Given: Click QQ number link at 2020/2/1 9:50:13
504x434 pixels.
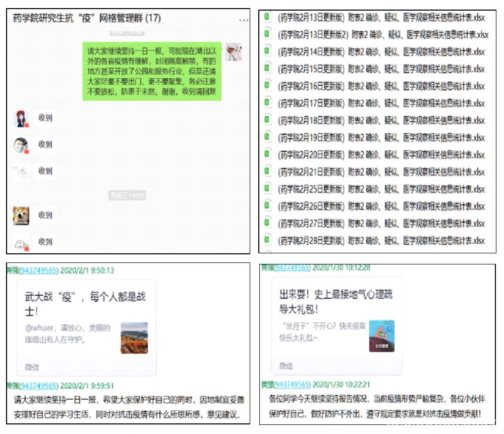Looking at the screenshot, I should point(39,270).
